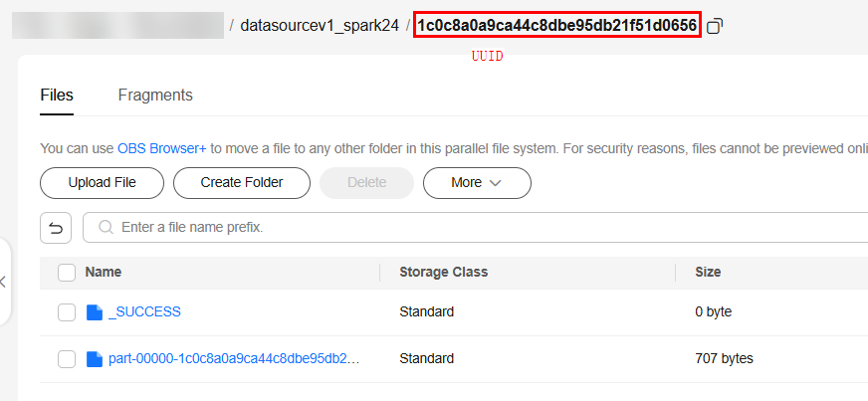Click the Create Folder button

click(x=242, y=183)
